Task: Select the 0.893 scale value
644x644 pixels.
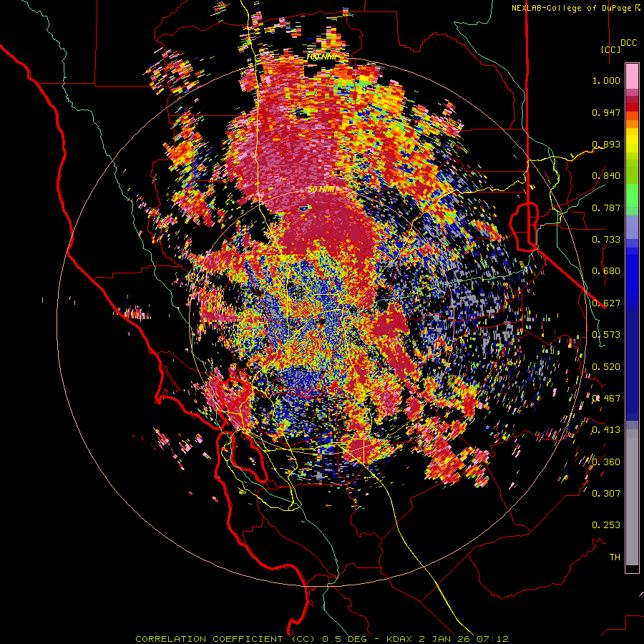Action: 606,144
